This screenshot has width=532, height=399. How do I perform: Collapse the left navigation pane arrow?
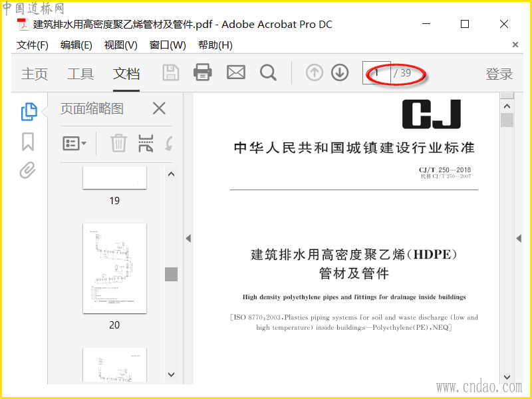pos(188,239)
